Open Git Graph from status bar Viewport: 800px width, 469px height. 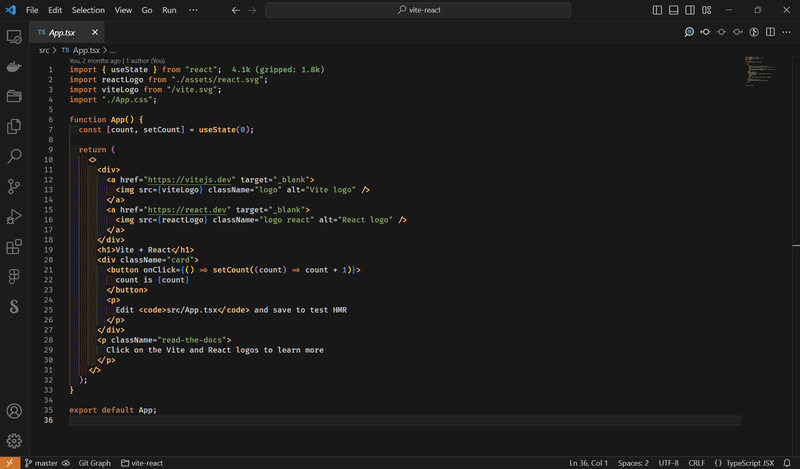[94, 463]
